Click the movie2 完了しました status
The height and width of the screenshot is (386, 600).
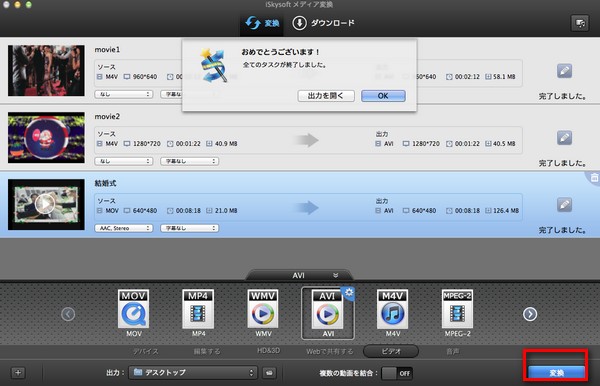[562, 163]
